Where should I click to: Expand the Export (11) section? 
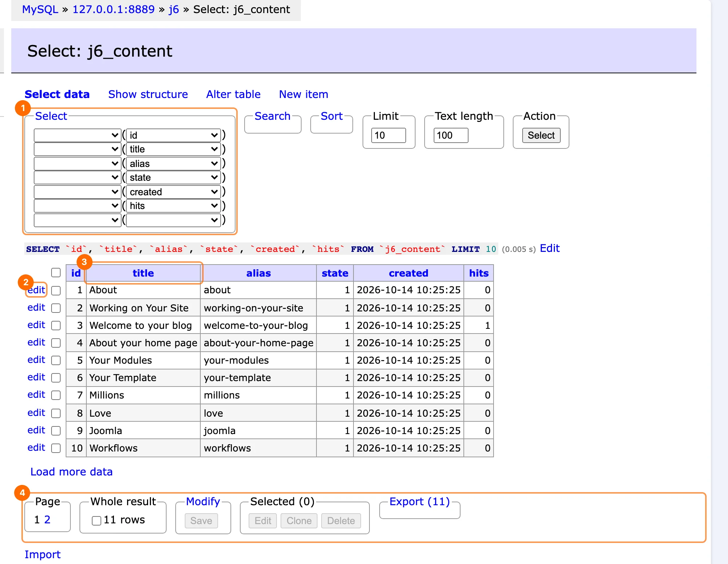420,502
